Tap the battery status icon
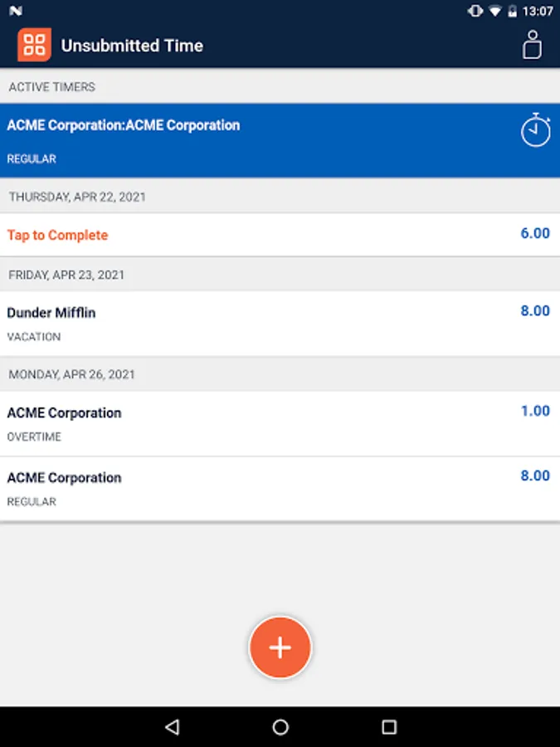Image resolution: width=560 pixels, height=747 pixels. [x=513, y=11]
